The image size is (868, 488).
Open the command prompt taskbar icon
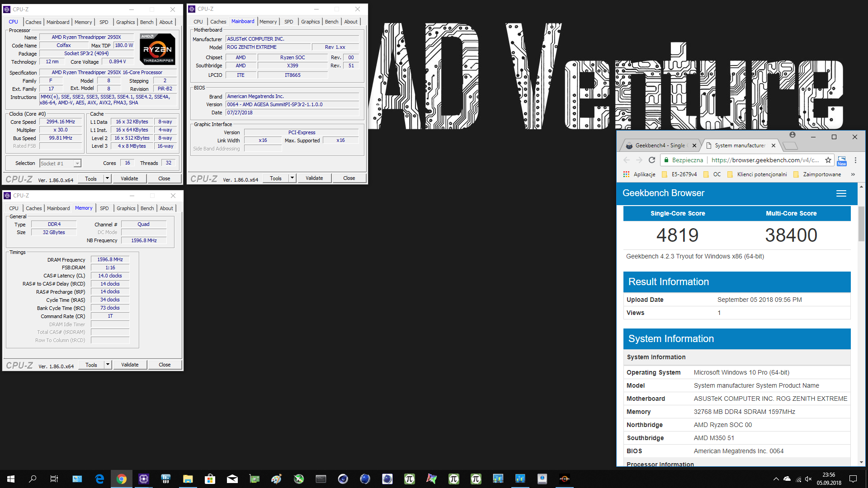pyautogui.click(x=321, y=479)
